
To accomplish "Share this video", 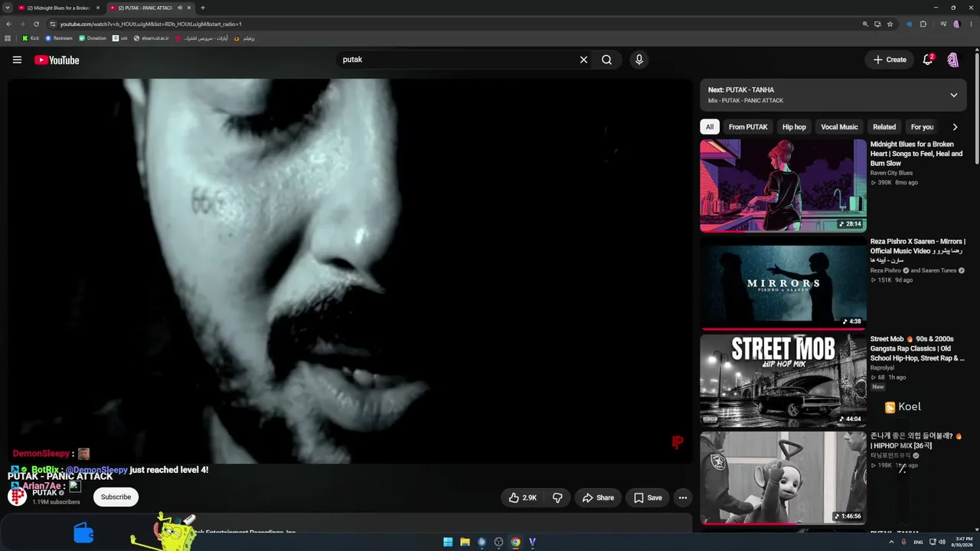I will (598, 497).
